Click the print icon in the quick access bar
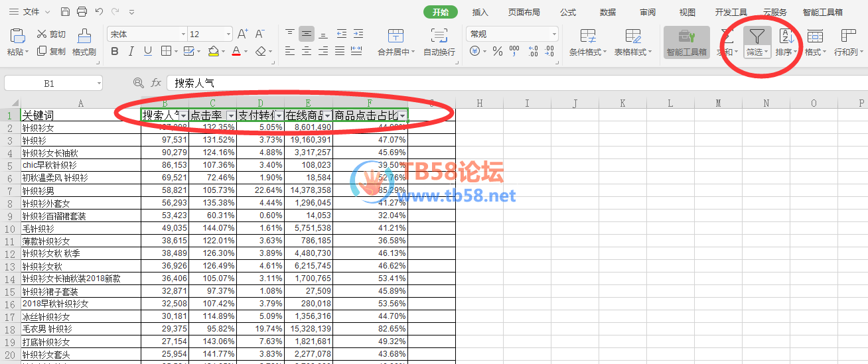The width and height of the screenshot is (868, 364). coord(82,12)
